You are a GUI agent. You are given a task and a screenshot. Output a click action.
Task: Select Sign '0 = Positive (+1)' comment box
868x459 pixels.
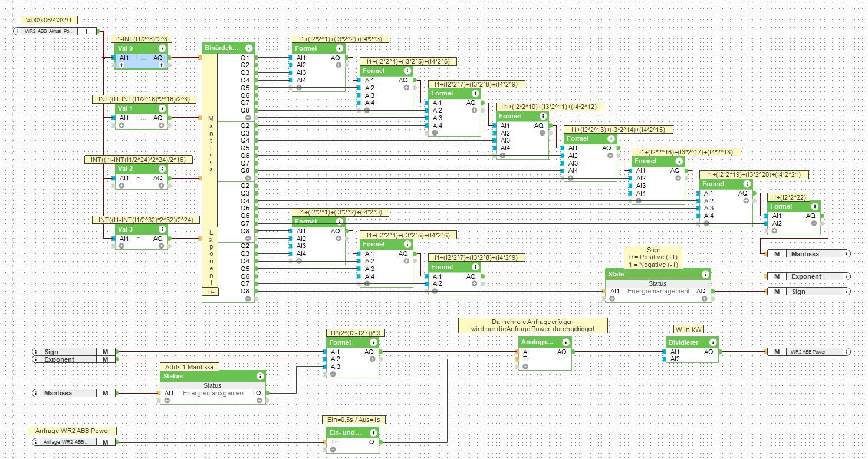653,257
